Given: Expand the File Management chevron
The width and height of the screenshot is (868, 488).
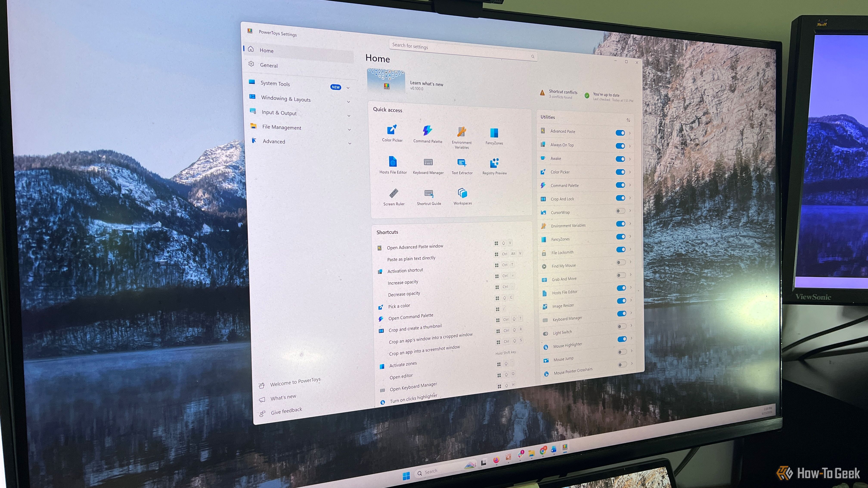Looking at the screenshot, I should [349, 130].
